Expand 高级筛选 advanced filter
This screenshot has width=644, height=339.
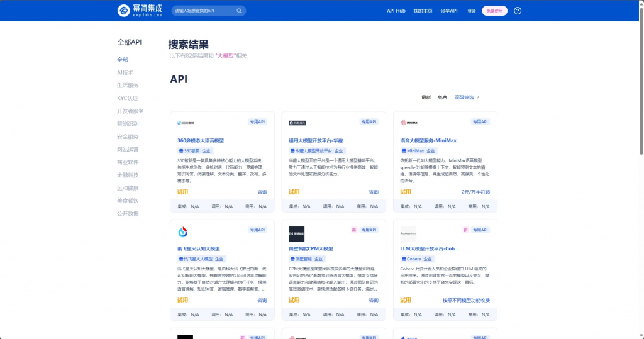(x=467, y=97)
